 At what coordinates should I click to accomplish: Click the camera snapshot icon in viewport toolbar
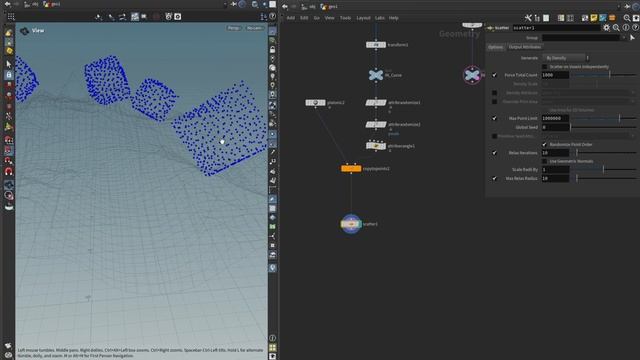tap(178, 17)
